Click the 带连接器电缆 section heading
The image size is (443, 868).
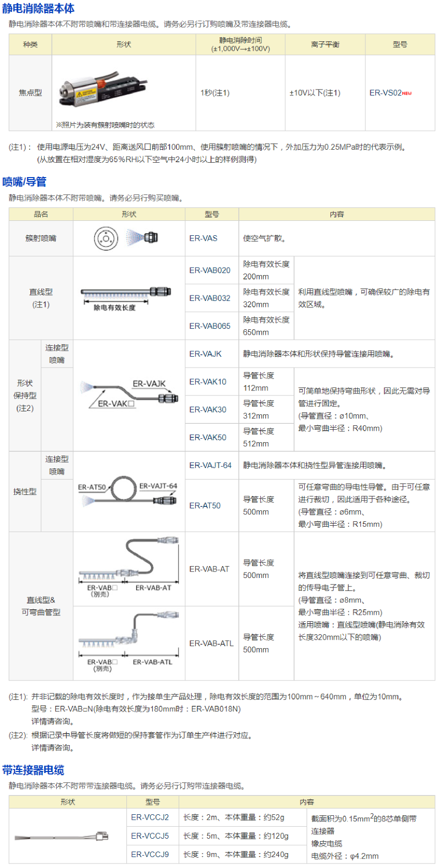pyautogui.click(x=33, y=770)
